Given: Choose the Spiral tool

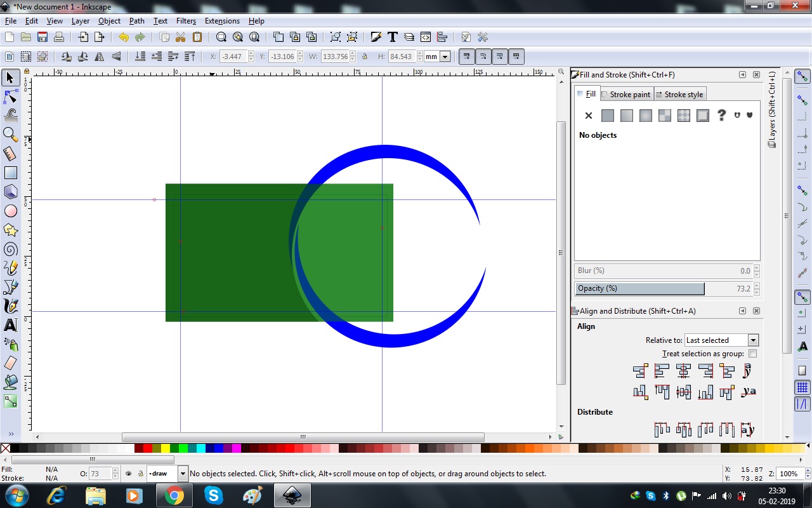Looking at the screenshot, I should [x=11, y=249].
